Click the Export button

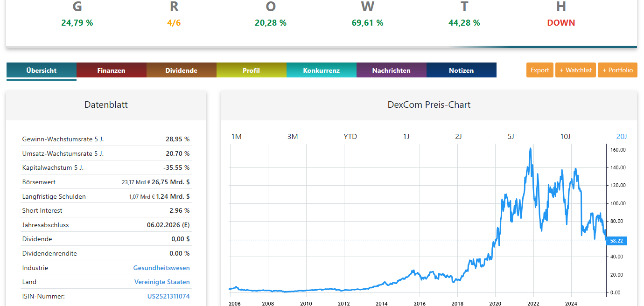(x=539, y=70)
